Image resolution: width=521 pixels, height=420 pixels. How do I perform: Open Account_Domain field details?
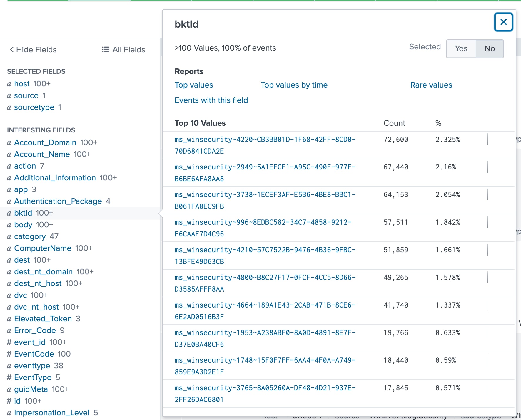45,142
